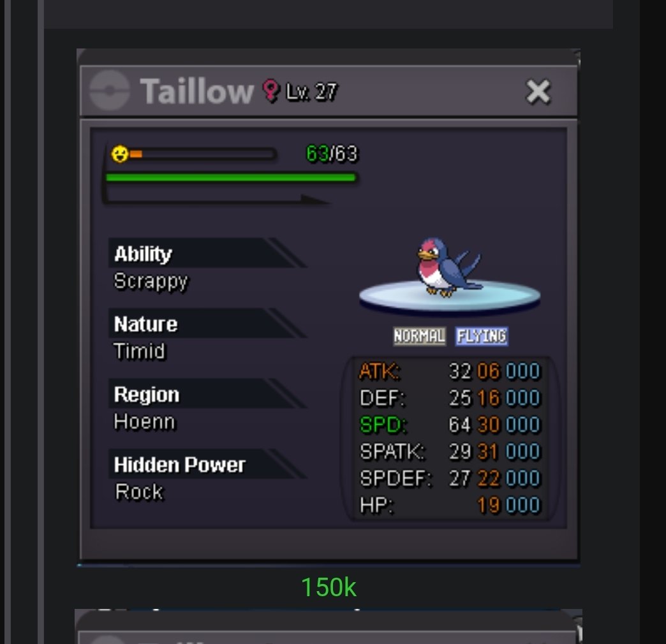Click the SPD stat row
The image size is (666, 644).
pos(450,425)
